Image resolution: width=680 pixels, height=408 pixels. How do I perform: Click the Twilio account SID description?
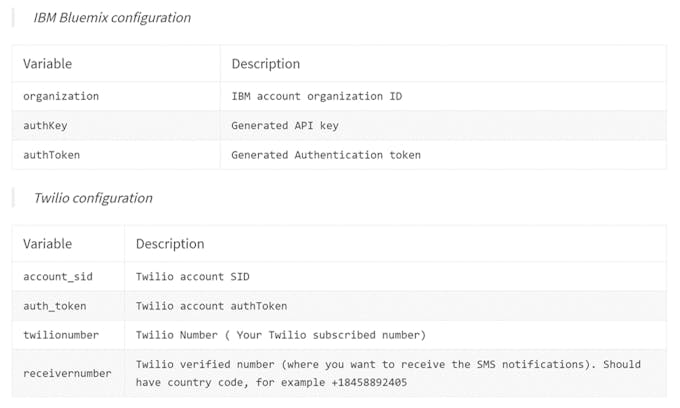(x=193, y=277)
